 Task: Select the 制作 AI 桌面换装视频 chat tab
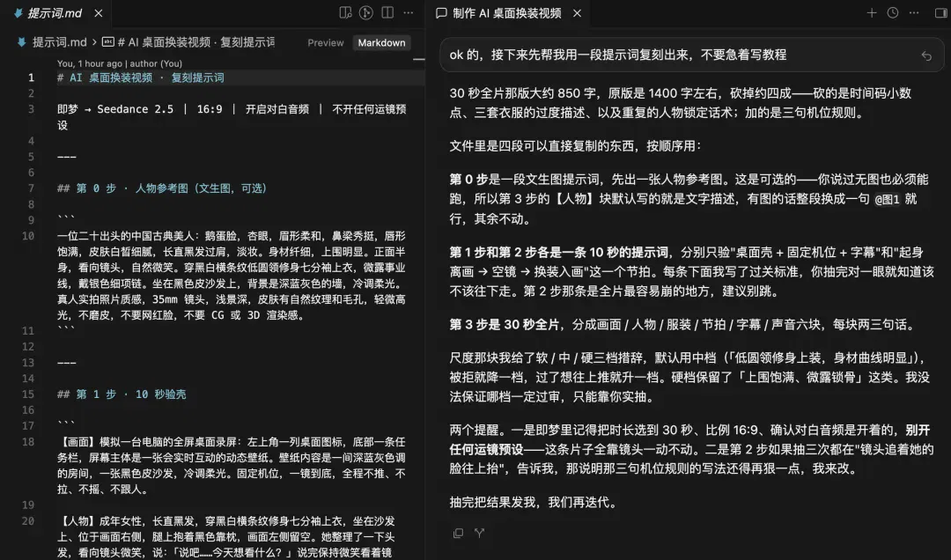click(506, 12)
